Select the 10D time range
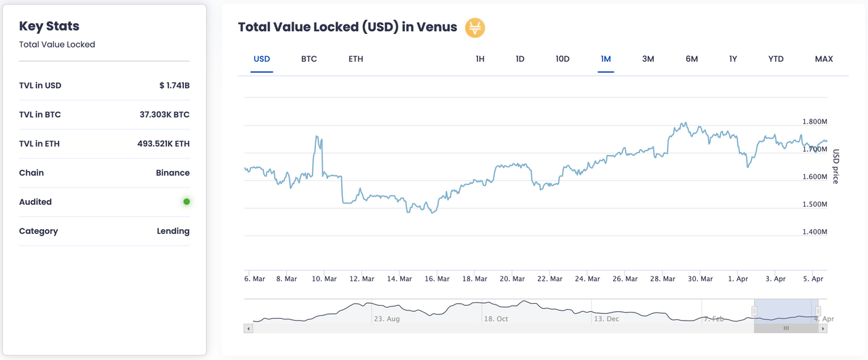The width and height of the screenshot is (868, 360). coord(563,59)
